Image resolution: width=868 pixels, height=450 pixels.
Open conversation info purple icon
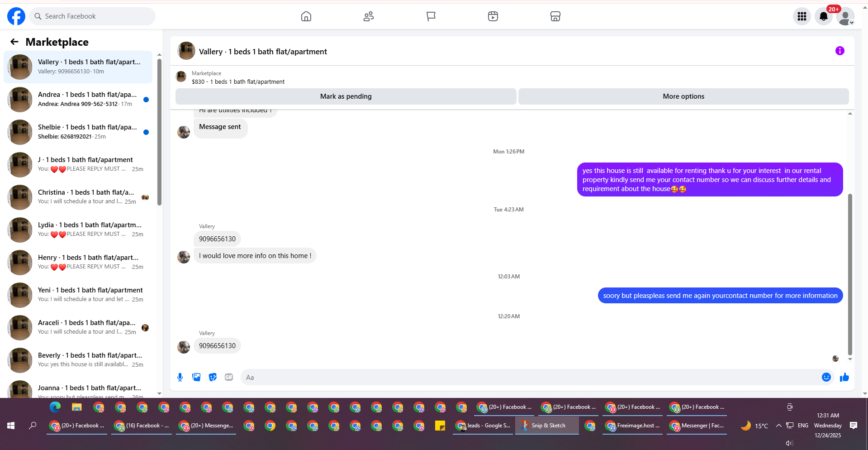840,51
